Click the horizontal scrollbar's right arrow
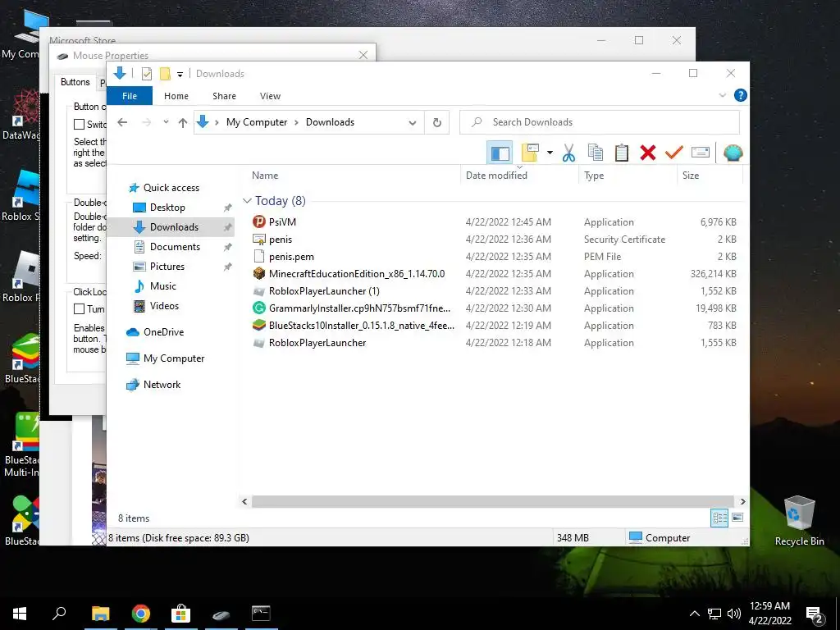The width and height of the screenshot is (840, 630). (742, 501)
